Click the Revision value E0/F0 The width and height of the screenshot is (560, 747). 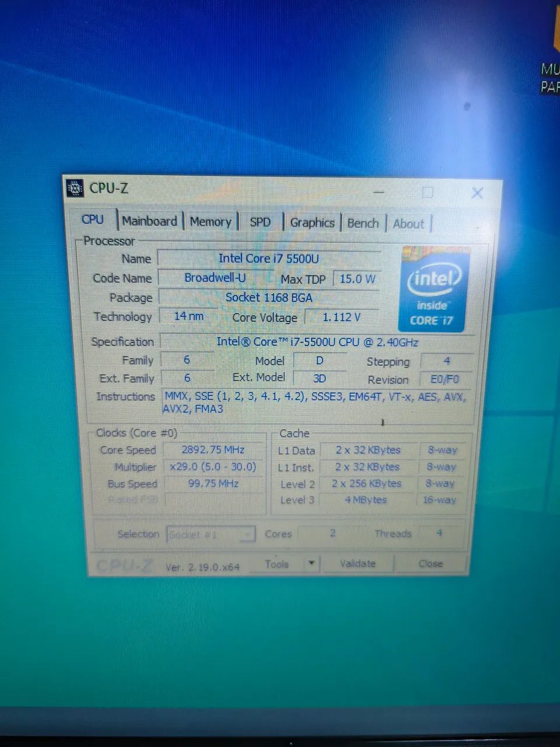click(446, 379)
